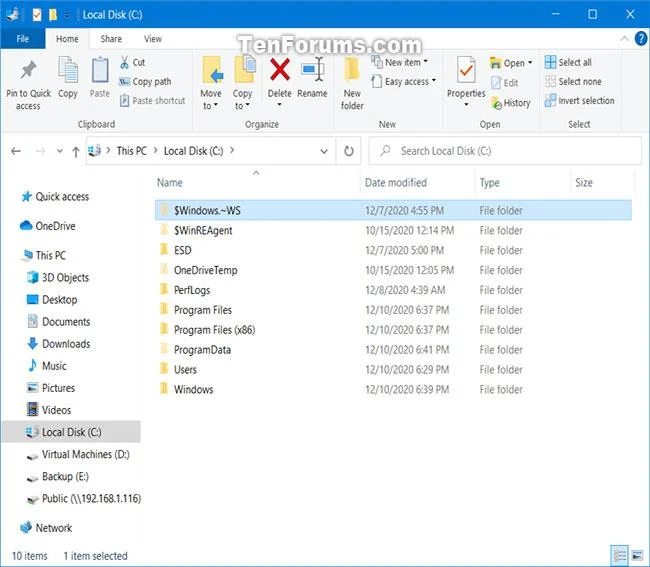Select the Program Files (x86) folder

393,330
